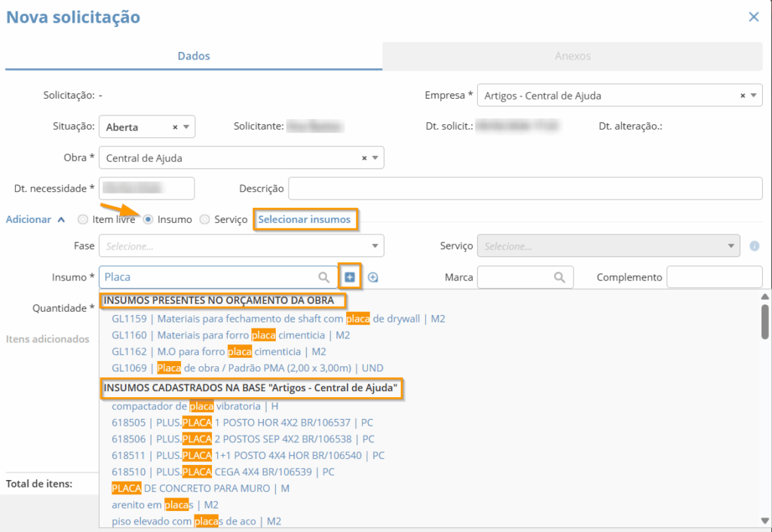Image resolution: width=772 pixels, height=532 pixels.
Task: Click the magnifier icon in the Insumo field
Action: point(323,277)
